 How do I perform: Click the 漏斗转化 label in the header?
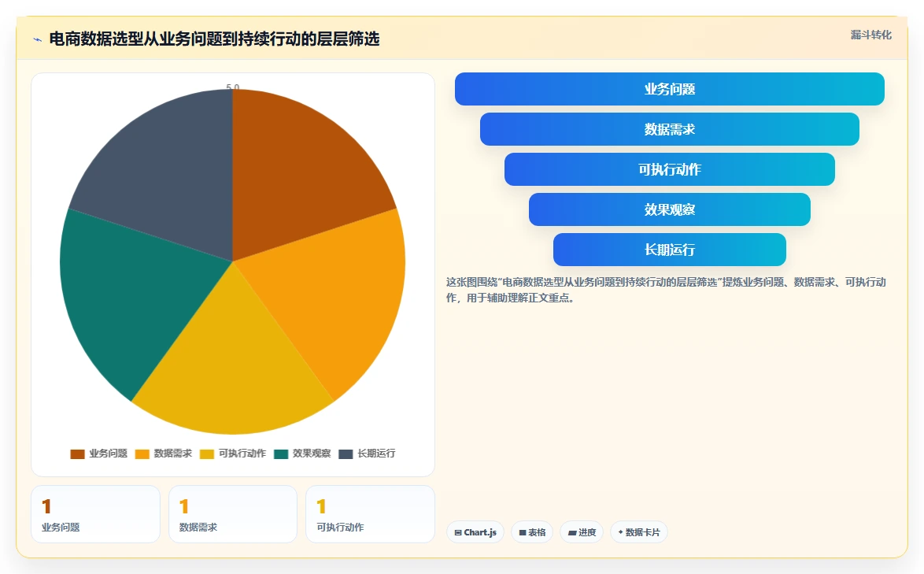871,35
